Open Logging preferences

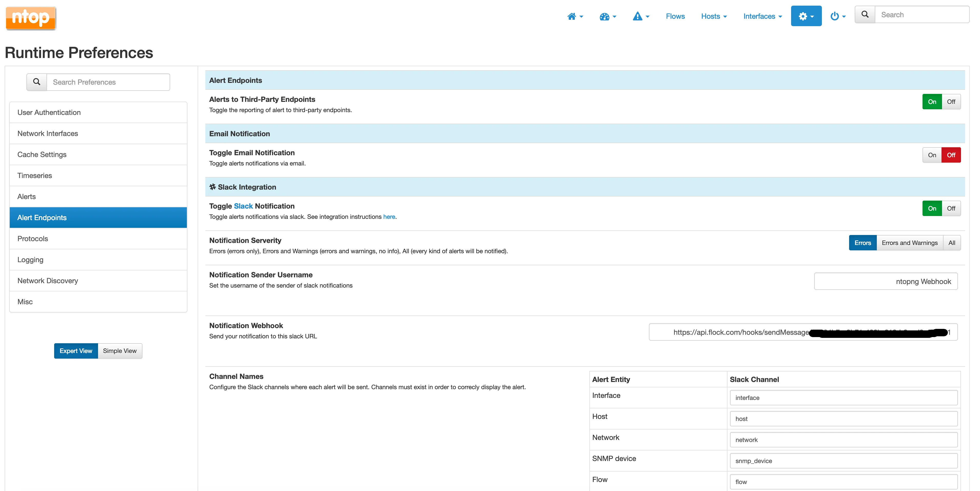(98, 259)
